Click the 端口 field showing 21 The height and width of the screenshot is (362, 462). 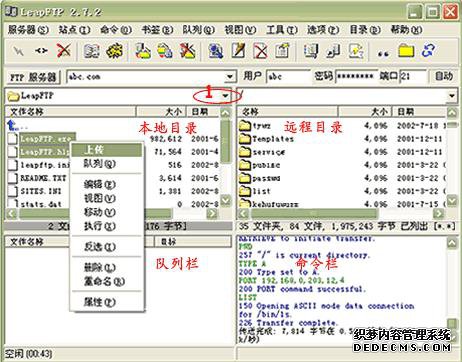tap(413, 77)
